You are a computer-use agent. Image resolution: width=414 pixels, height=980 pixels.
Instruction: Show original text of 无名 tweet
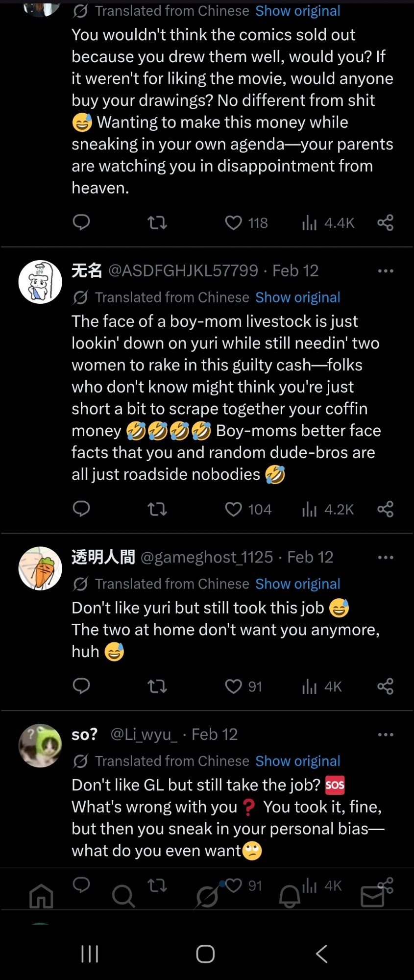pyautogui.click(x=297, y=297)
